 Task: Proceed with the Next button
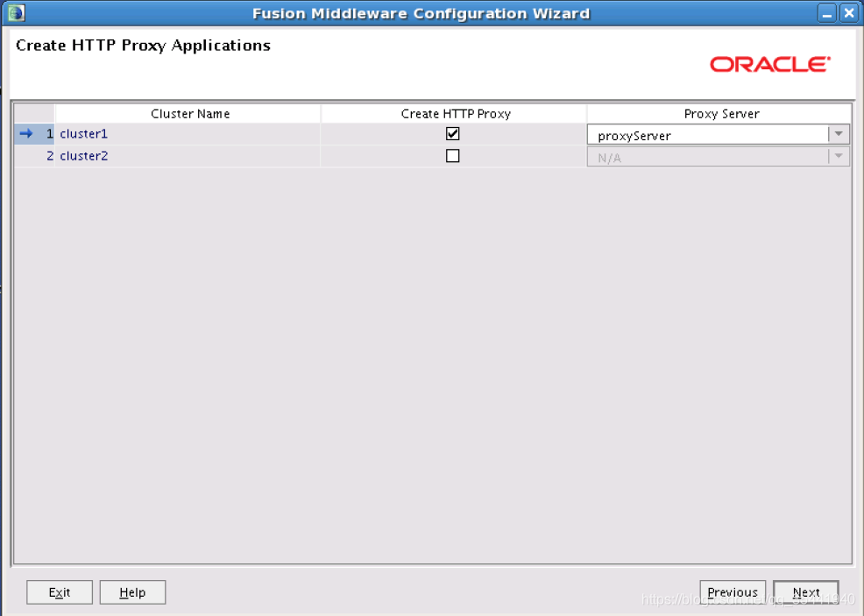coord(805,592)
